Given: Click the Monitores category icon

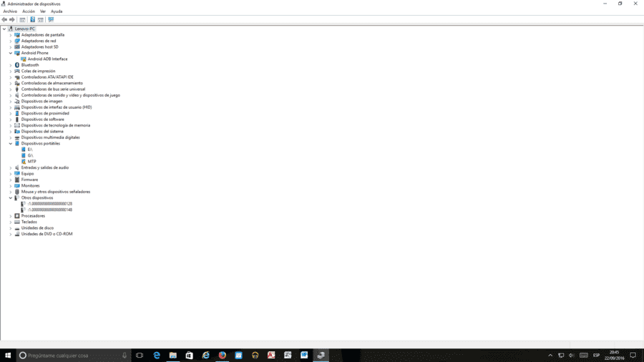Looking at the screenshot, I should point(17,185).
